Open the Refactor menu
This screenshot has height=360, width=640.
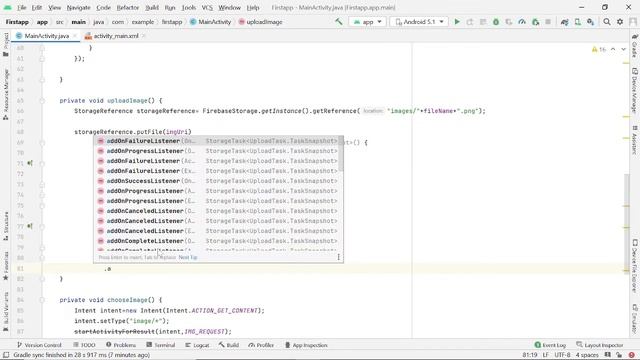click(128, 7)
